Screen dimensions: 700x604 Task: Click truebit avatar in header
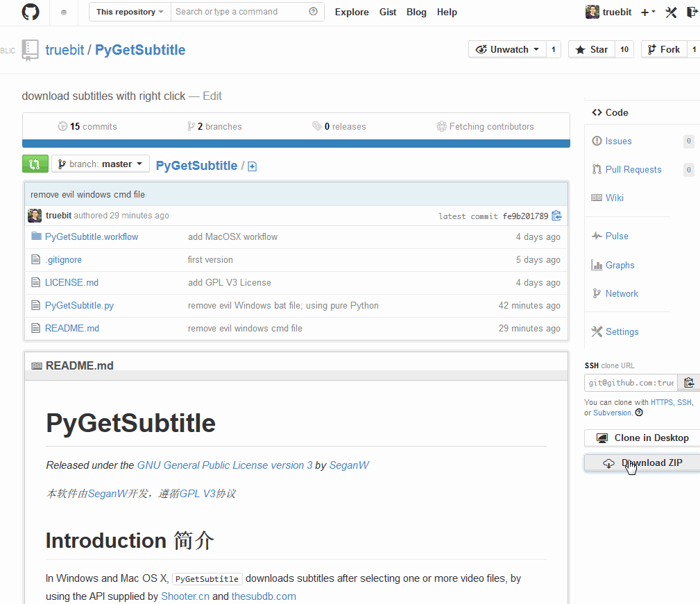point(592,12)
